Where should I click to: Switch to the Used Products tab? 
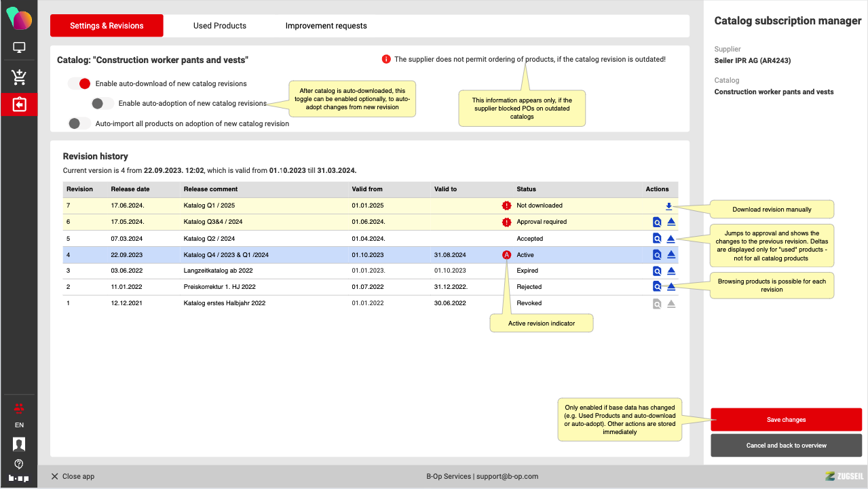tap(220, 26)
